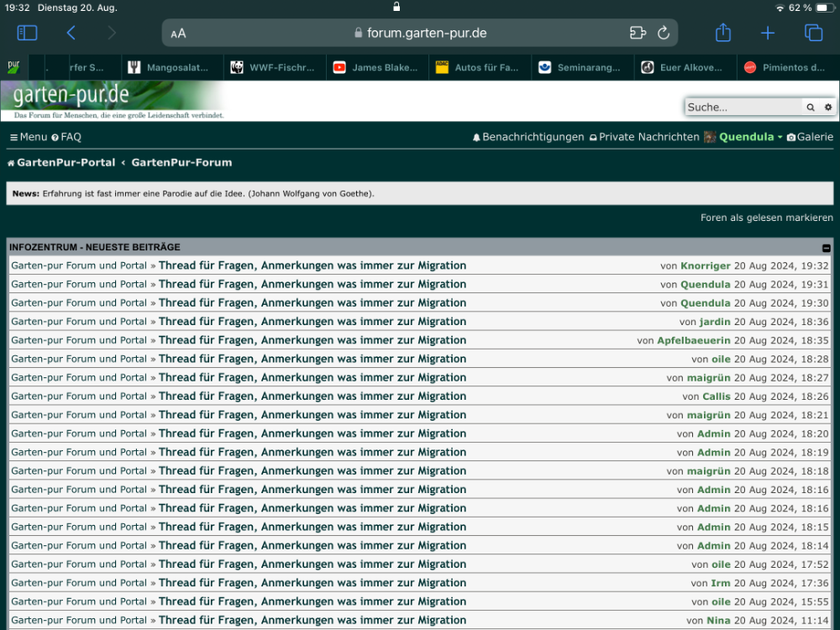Open the forum Menu dropdown
Image resolution: width=840 pixels, height=630 pixels.
point(29,137)
